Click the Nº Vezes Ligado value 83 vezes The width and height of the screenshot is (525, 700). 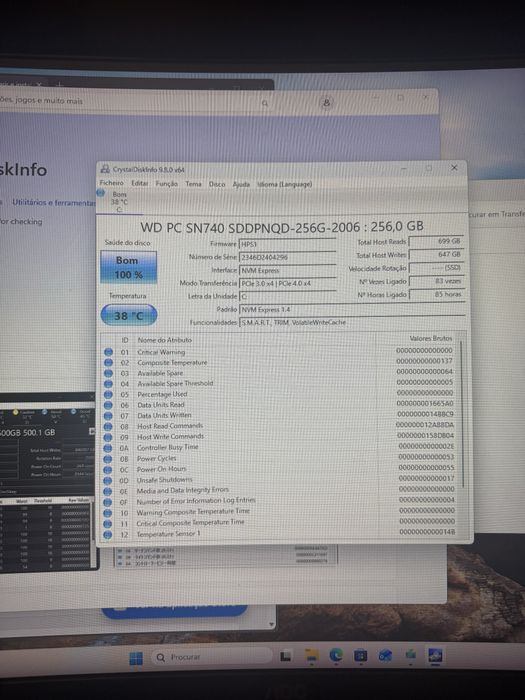(x=436, y=281)
